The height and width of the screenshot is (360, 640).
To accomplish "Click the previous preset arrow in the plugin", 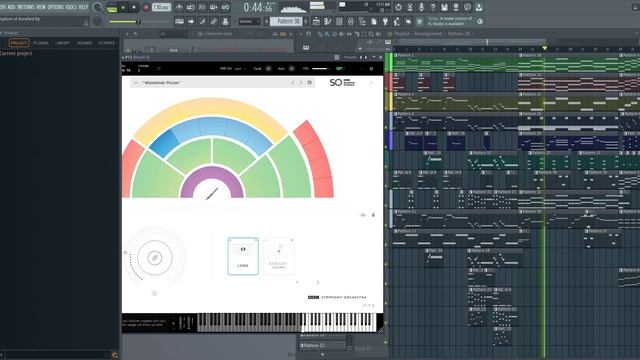I will [x=293, y=83].
